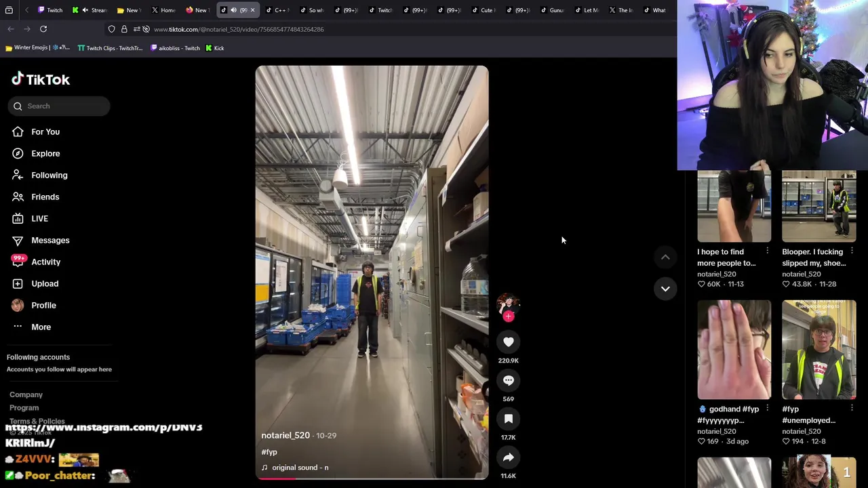Open likes count 60K under first video
Screen dimensions: 868x488
(709, 284)
